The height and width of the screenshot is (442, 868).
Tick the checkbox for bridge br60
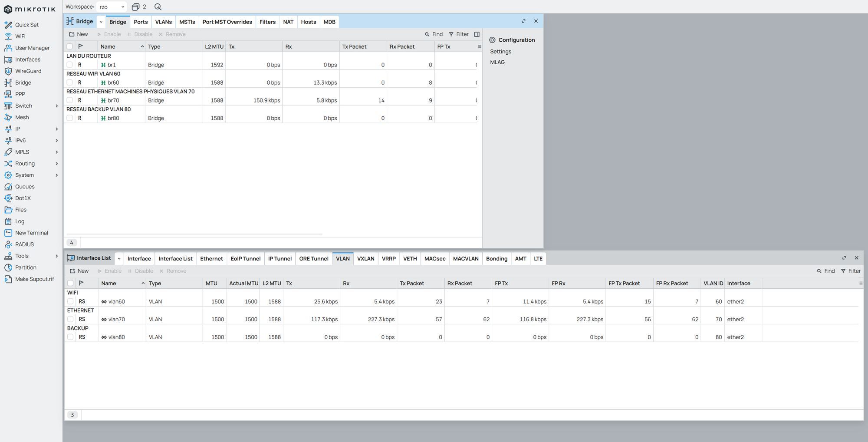69,82
